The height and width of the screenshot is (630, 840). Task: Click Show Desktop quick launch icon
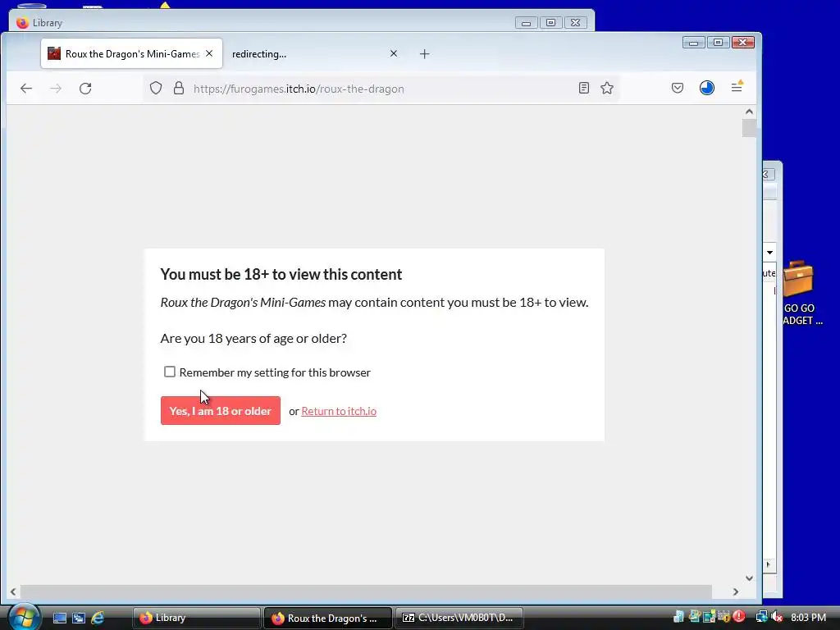(x=59, y=618)
